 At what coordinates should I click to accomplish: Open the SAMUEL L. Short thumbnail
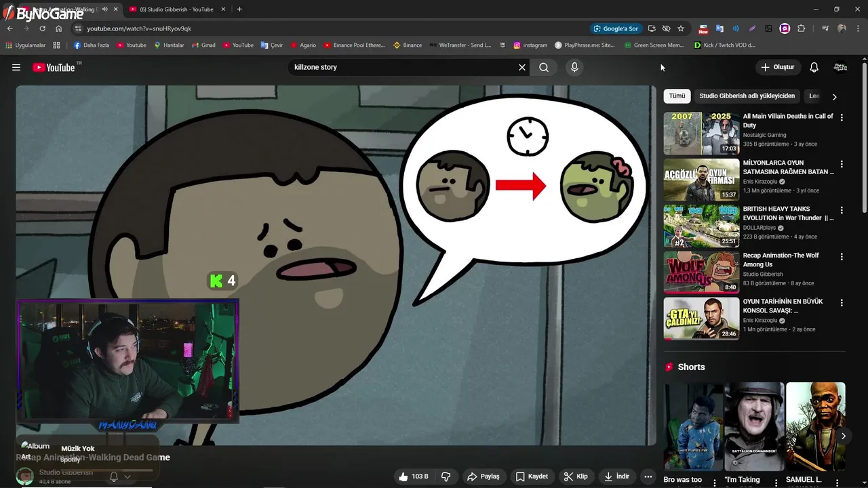pos(816,426)
